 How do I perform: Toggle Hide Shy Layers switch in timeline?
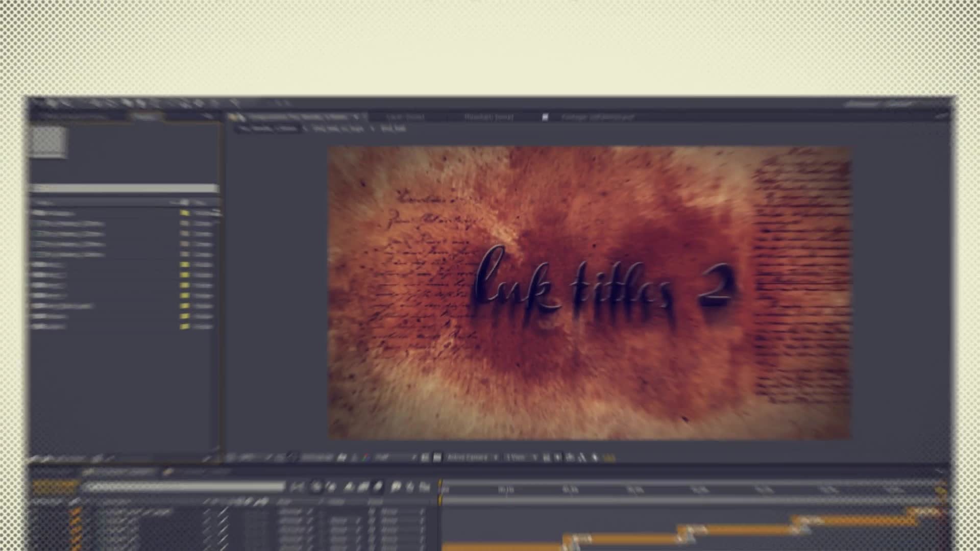[349, 488]
